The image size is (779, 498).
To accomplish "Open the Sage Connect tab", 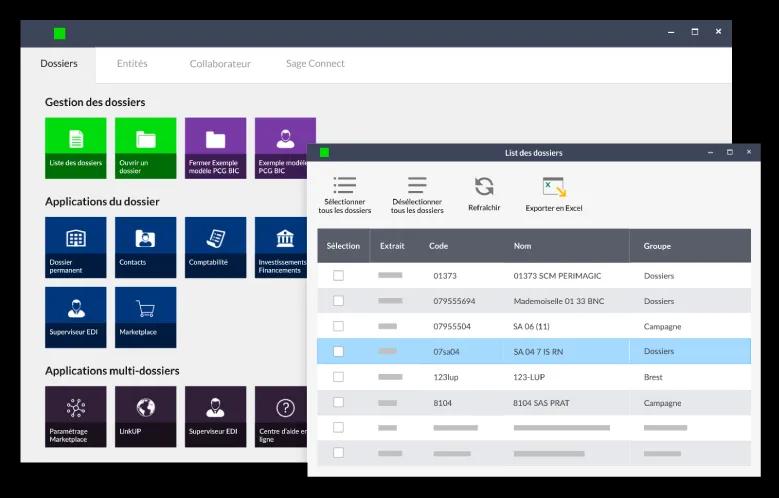I will coord(315,64).
